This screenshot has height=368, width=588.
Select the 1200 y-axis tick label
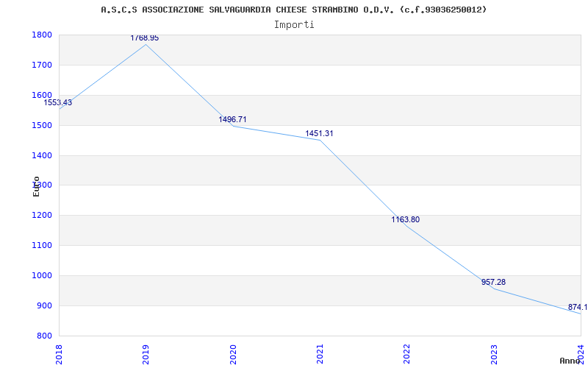[42, 215]
